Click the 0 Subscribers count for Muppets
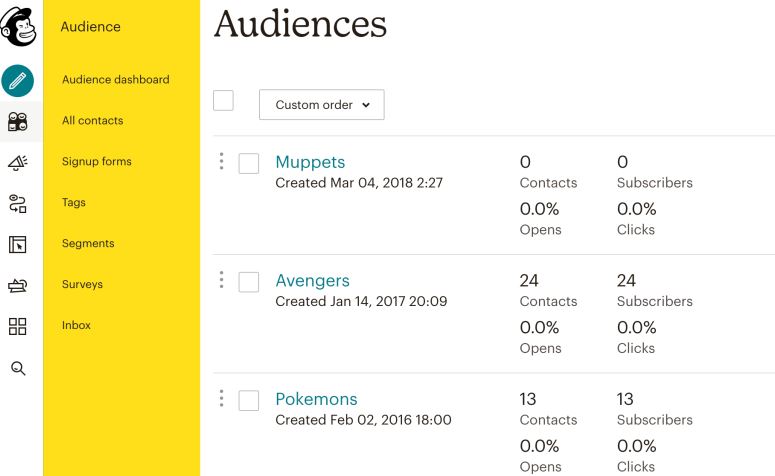The width and height of the screenshot is (775, 476). (x=622, y=162)
